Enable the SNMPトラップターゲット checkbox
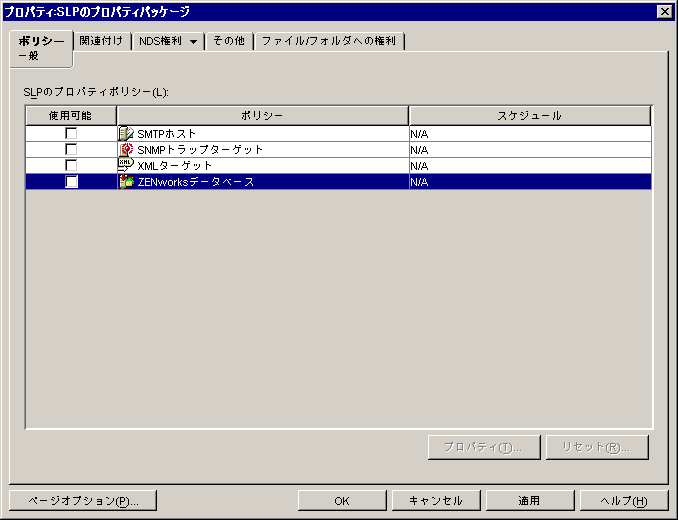Viewport: 678px width, 520px height. point(71,149)
